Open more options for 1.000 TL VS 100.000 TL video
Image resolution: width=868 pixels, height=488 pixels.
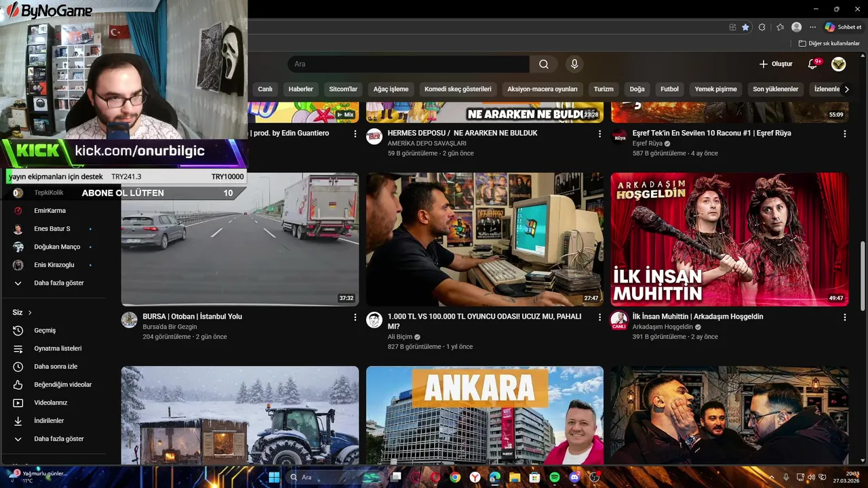599,317
